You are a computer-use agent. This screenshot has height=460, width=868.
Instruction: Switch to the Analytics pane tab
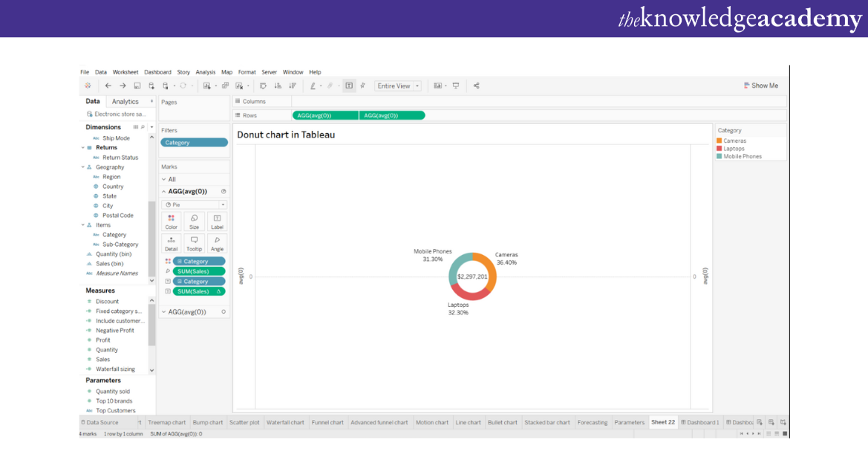pos(125,102)
